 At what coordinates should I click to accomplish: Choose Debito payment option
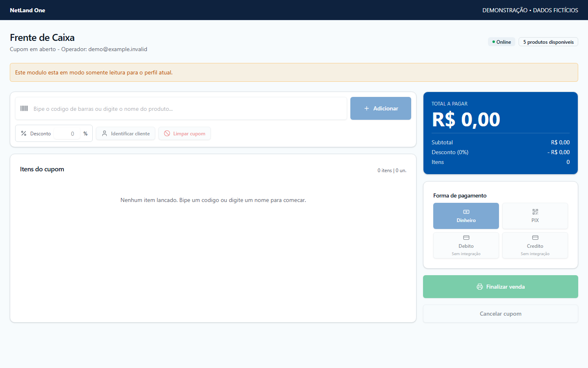tap(466, 245)
